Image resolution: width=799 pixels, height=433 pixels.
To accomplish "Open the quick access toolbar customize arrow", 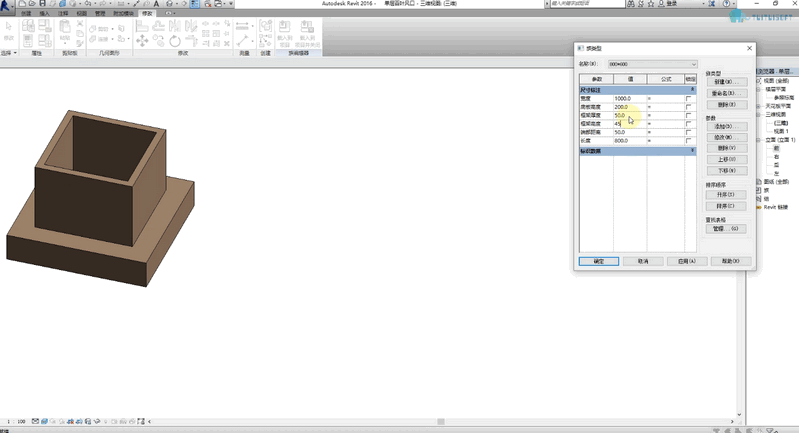I will point(231,4).
